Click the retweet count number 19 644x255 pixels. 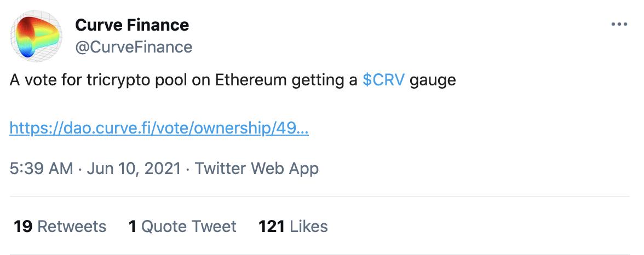[23, 227]
